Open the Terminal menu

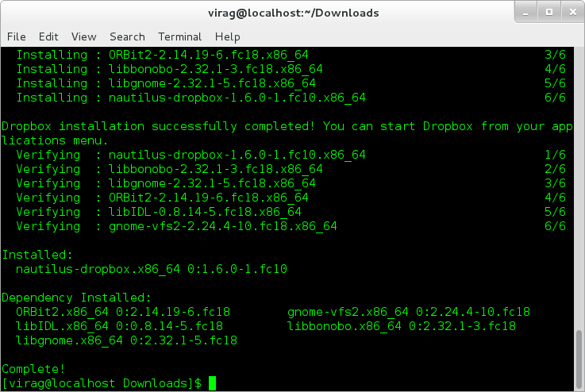tap(180, 37)
